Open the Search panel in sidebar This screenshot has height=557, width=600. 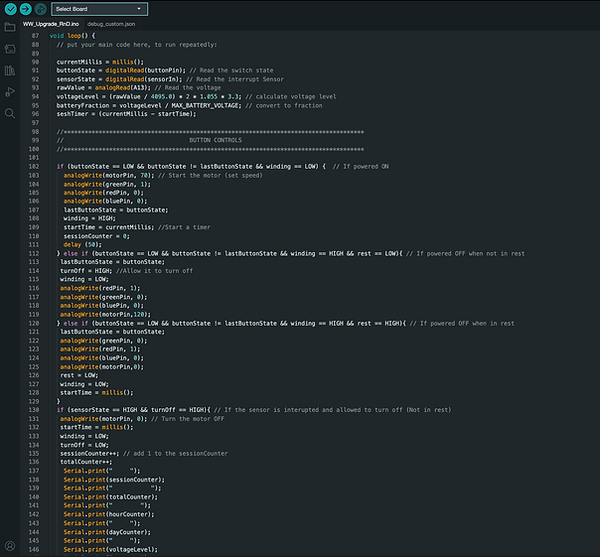click(x=10, y=113)
